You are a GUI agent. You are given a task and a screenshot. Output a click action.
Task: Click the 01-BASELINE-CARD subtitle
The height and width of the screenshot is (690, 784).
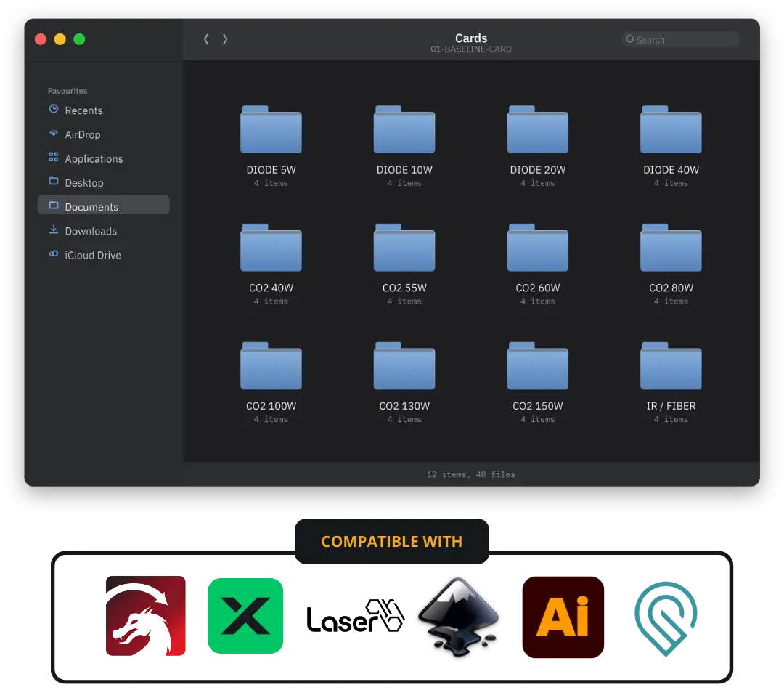(x=471, y=49)
